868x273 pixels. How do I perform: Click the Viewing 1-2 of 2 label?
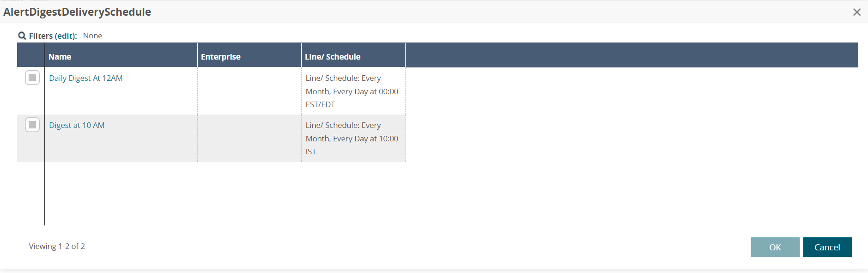tap(57, 246)
